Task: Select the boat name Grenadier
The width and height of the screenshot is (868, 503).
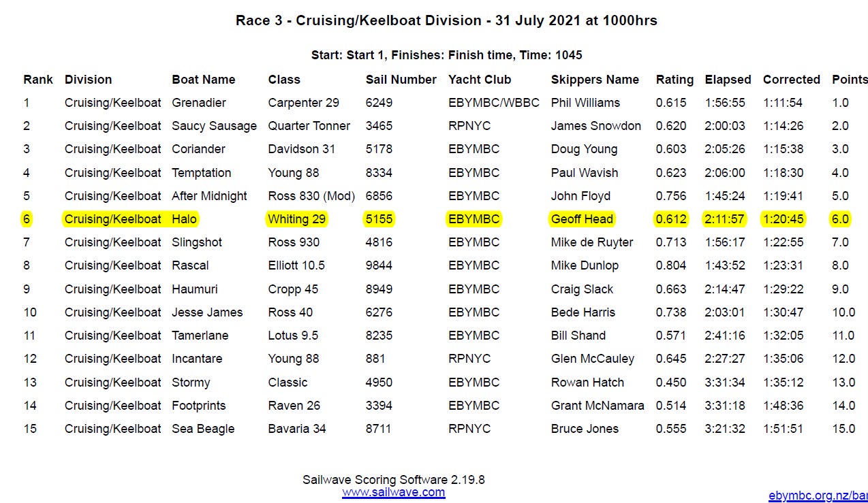Action: point(199,103)
